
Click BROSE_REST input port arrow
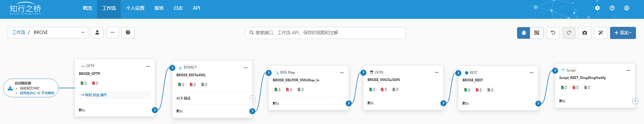[x=458, y=73]
